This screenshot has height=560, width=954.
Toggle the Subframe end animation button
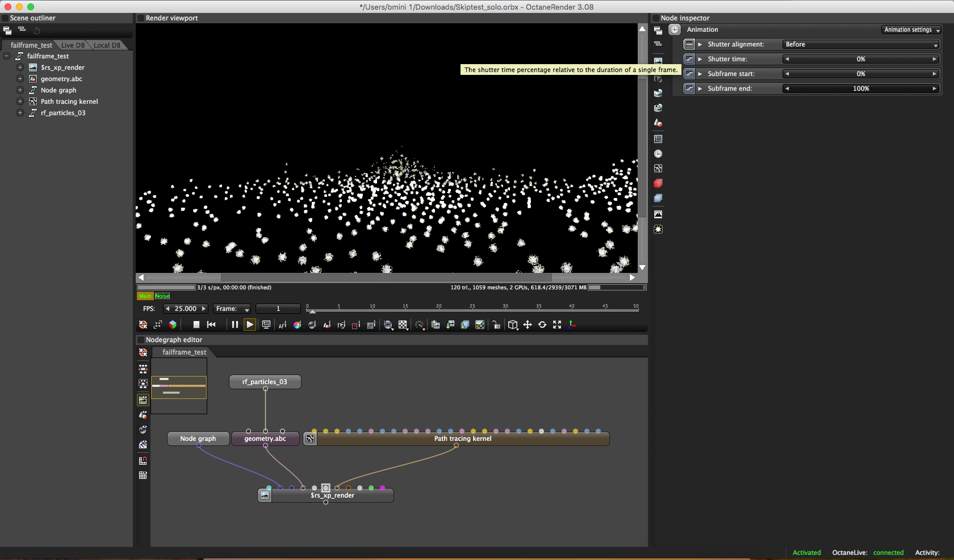(x=689, y=89)
